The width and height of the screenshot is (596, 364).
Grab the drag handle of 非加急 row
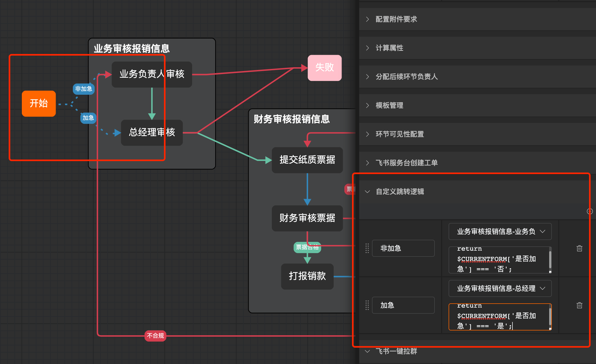point(367,248)
